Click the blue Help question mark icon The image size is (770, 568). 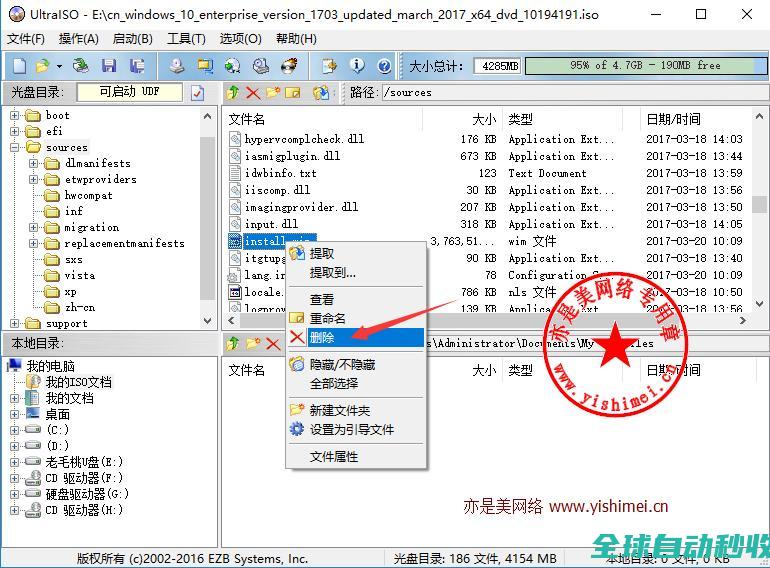(x=384, y=66)
